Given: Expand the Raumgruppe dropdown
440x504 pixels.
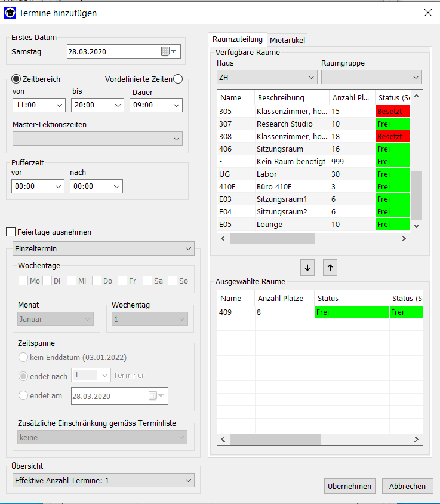Looking at the screenshot, I should [371, 77].
